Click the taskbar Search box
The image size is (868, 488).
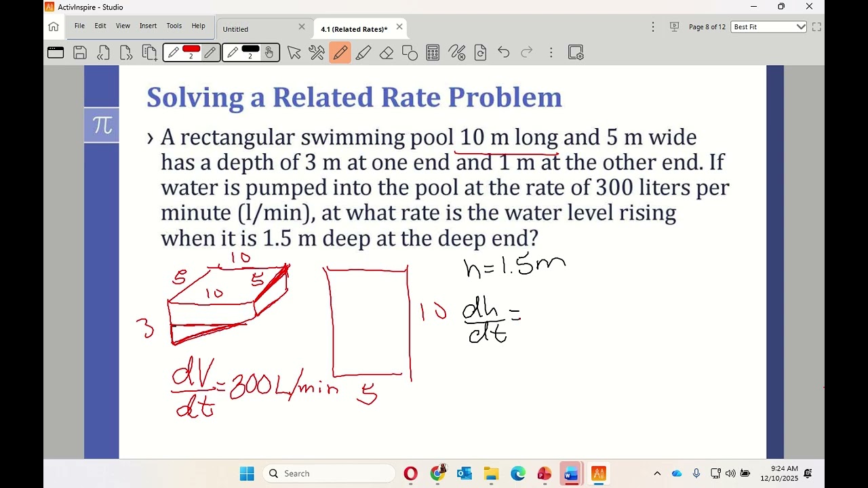(329, 473)
